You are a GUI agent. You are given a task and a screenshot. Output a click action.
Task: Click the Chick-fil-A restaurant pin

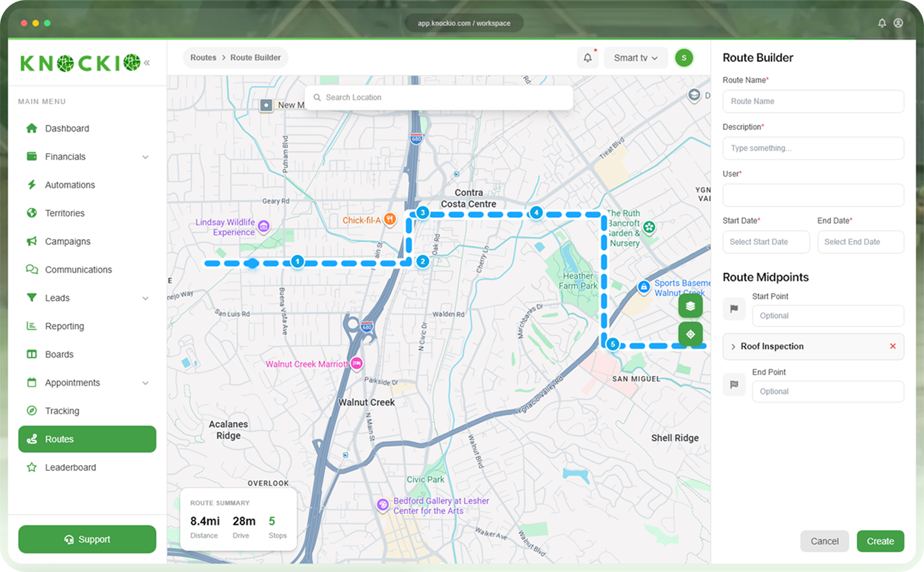click(390, 220)
